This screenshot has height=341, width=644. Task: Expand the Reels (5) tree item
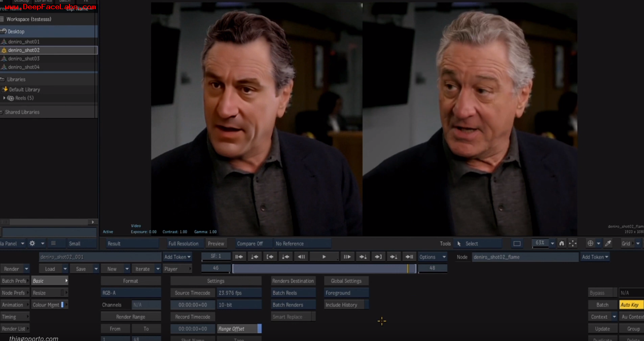(5, 98)
